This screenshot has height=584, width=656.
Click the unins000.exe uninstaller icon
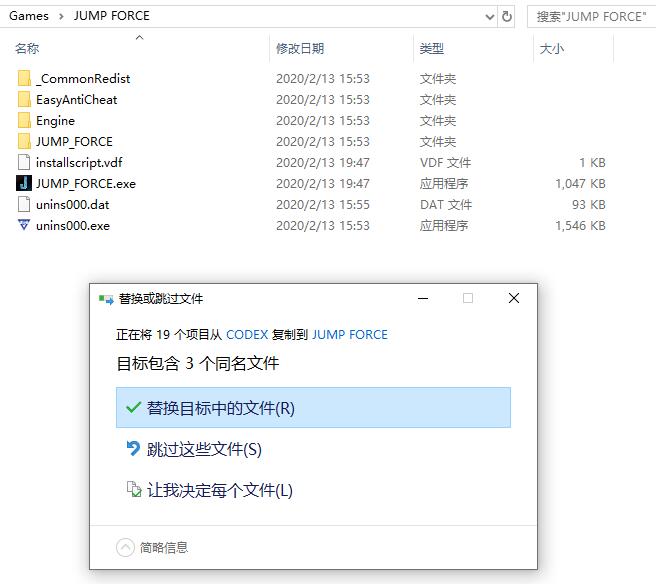click(x=24, y=225)
